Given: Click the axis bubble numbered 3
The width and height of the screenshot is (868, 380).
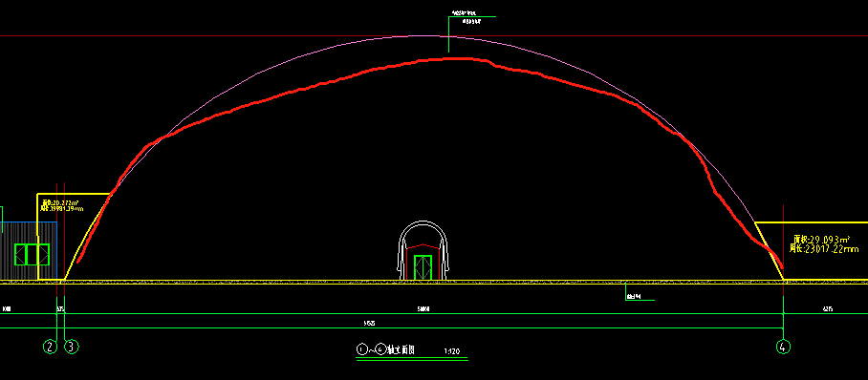Looking at the screenshot, I should click(72, 347).
